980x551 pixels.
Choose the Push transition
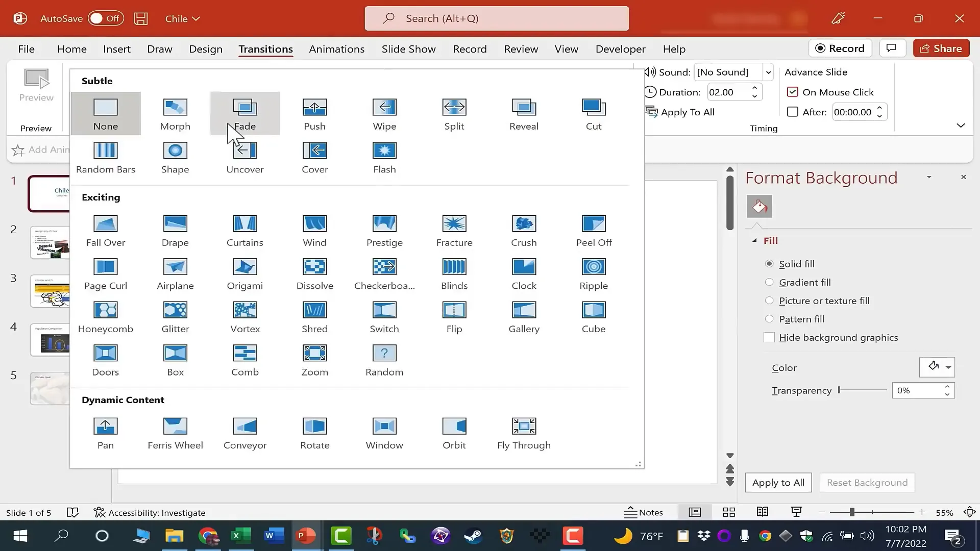[x=314, y=114]
